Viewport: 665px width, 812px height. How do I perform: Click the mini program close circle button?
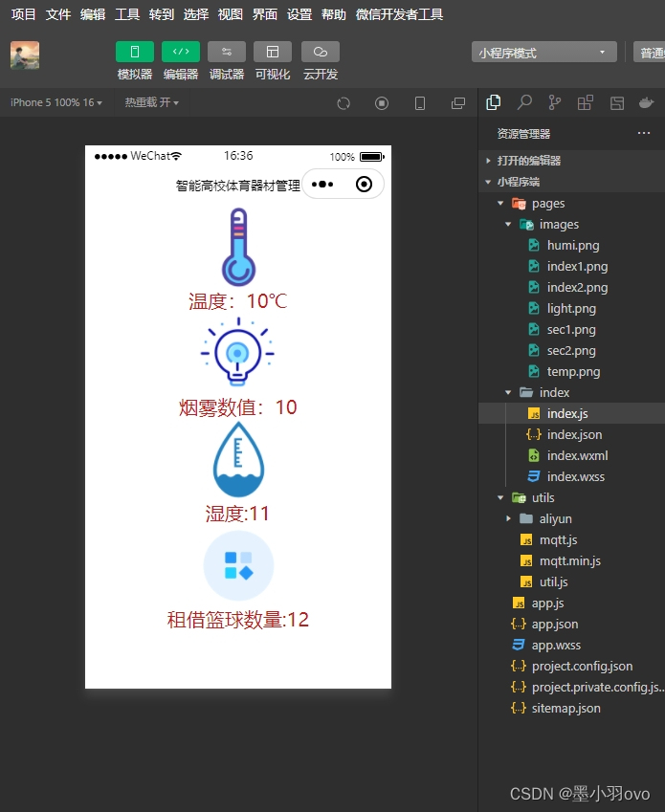pyautogui.click(x=365, y=185)
